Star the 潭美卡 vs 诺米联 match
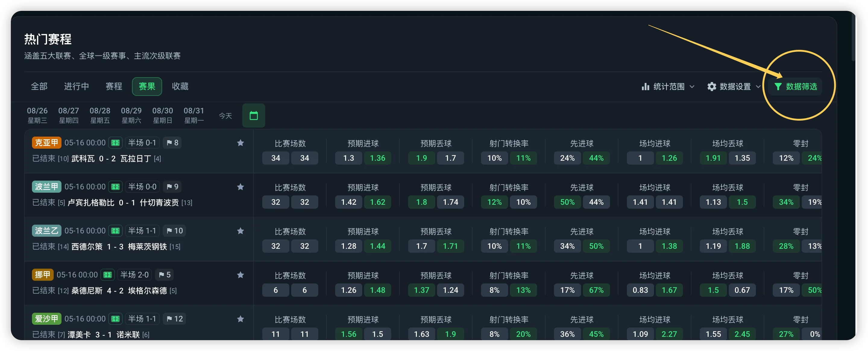 point(240,319)
